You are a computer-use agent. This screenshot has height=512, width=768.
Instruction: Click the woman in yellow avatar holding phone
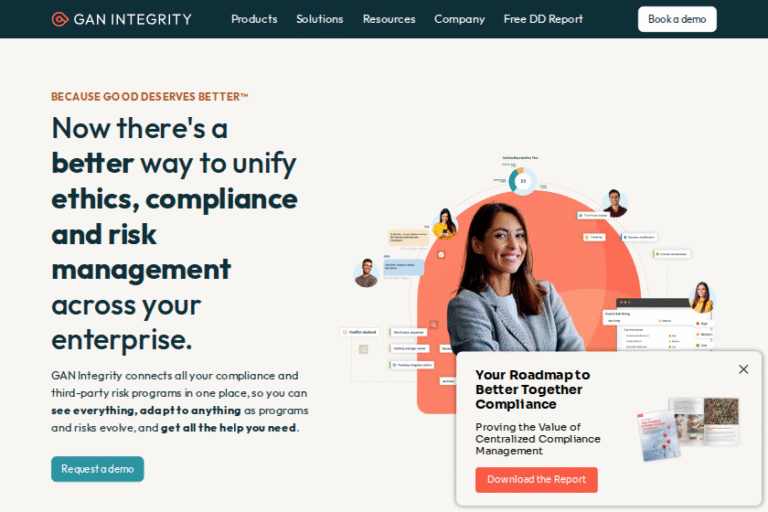445,223
